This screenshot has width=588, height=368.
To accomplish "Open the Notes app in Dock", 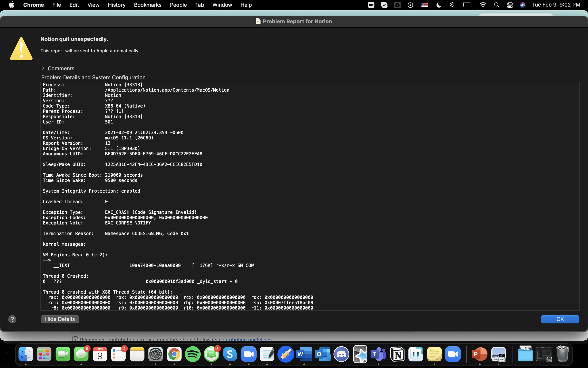I will 137,354.
